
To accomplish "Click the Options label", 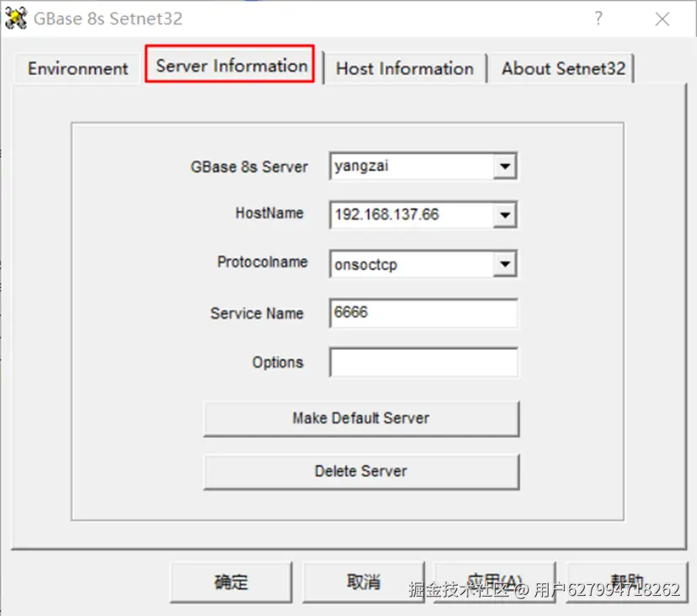I will tap(278, 362).
